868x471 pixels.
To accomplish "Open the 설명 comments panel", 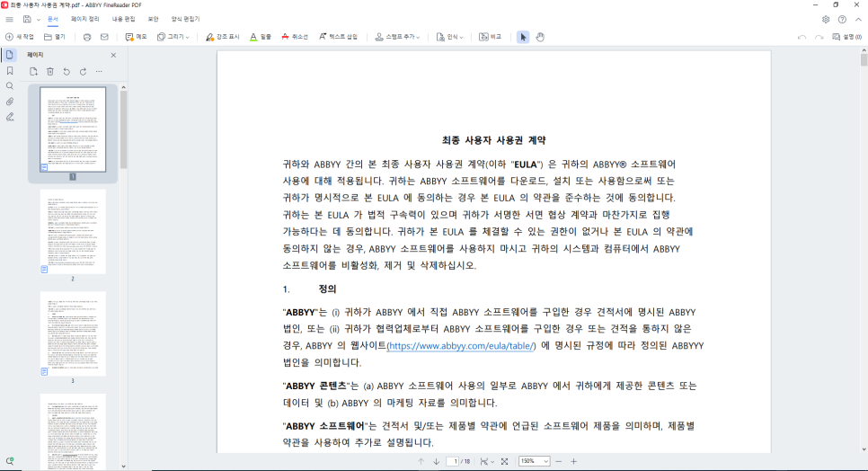I will tap(847, 37).
